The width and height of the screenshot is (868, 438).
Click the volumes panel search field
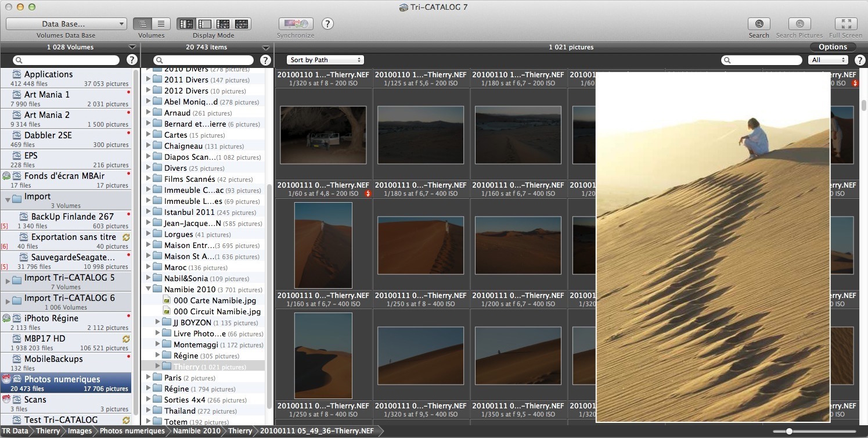click(66, 60)
